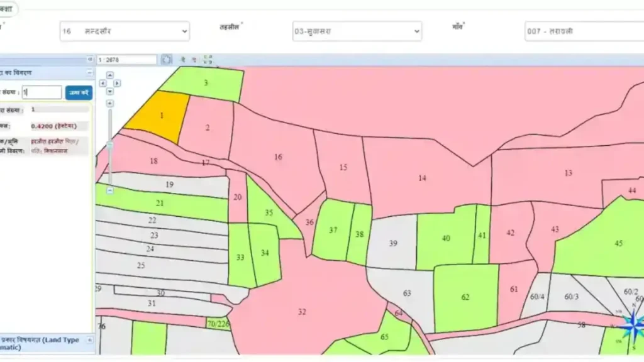Viewport: 644px width, 362px height.
Task: Pan the map left with arrow
Action: coord(104,82)
